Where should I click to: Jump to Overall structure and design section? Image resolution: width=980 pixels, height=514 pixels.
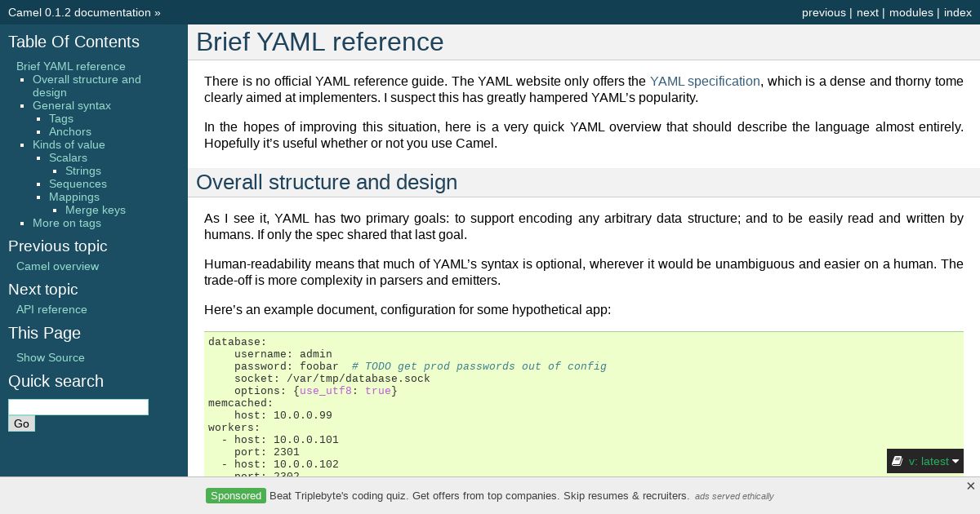click(87, 86)
